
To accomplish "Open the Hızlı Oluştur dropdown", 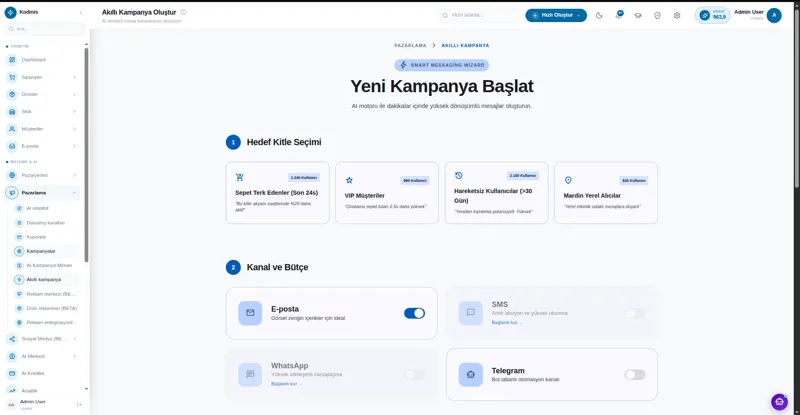I will [x=556, y=15].
